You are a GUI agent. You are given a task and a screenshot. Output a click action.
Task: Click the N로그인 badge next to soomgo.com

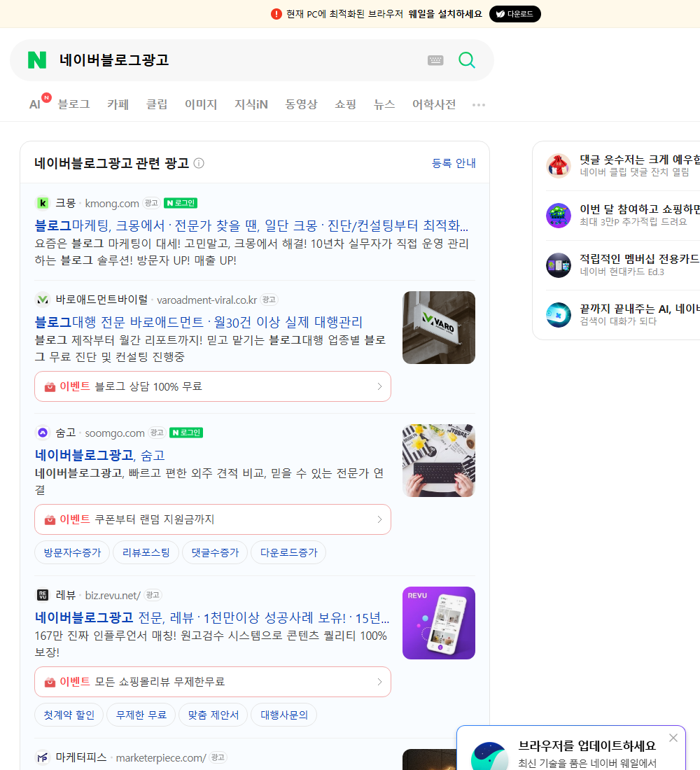point(186,433)
